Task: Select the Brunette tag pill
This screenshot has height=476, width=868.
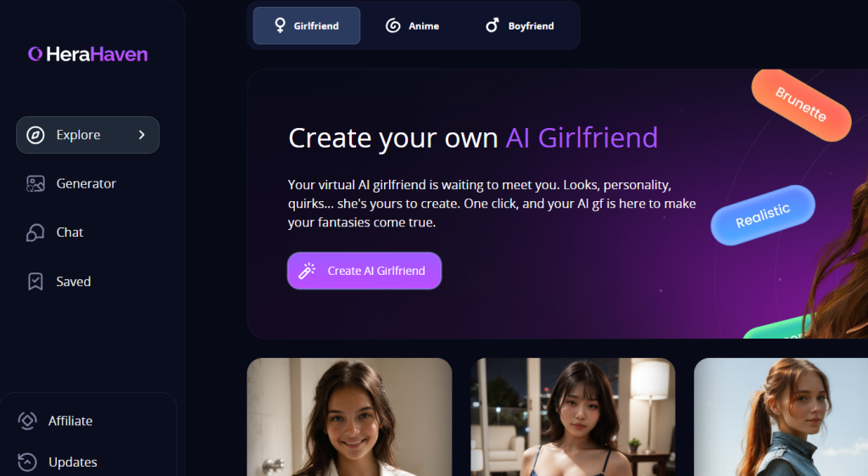Action: (801, 104)
